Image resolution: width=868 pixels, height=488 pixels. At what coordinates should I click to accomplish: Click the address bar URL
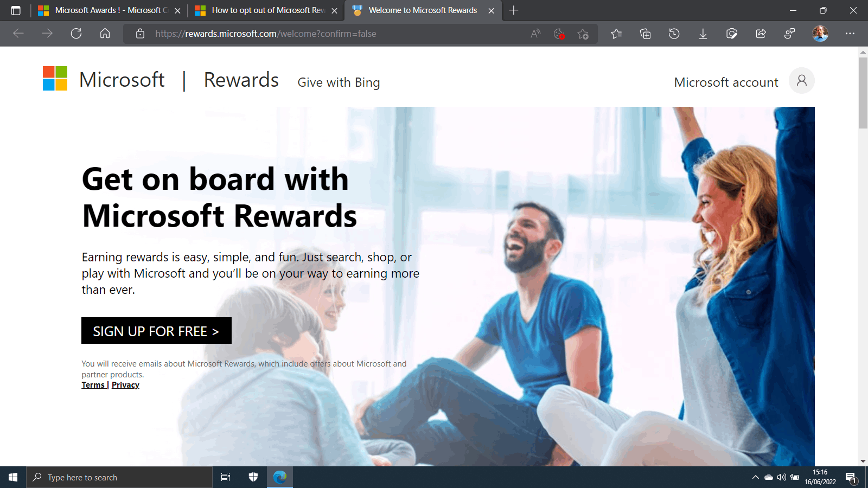coord(265,34)
